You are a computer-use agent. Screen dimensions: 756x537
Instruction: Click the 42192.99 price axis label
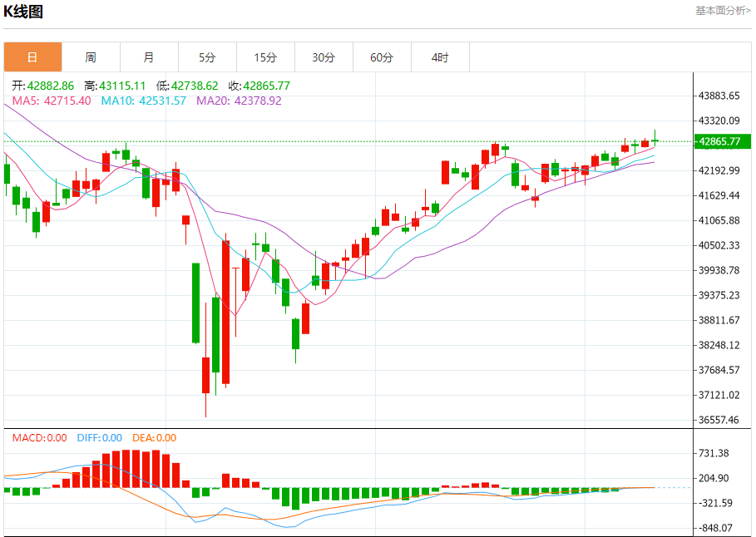click(x=719, y=170)
